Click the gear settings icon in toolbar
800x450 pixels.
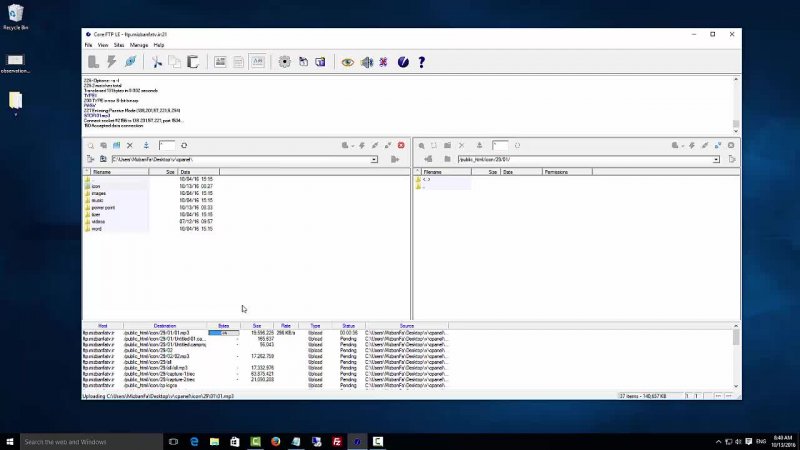[x=285, y=62]
